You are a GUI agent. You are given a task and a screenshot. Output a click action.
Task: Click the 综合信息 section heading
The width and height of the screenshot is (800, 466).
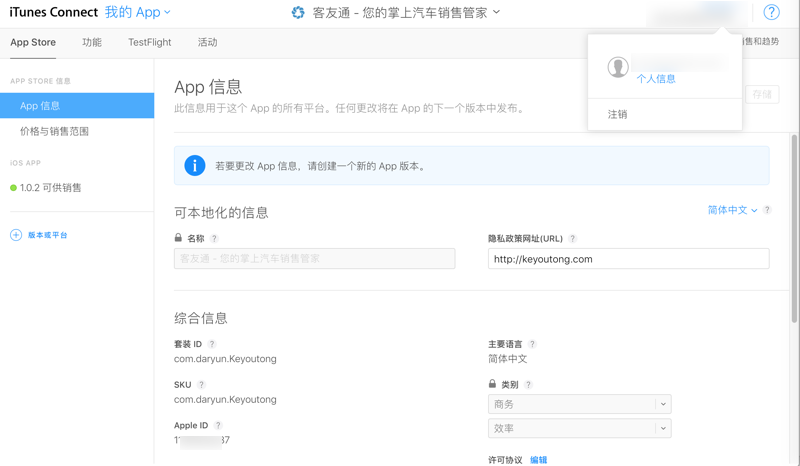coord(201,318)
